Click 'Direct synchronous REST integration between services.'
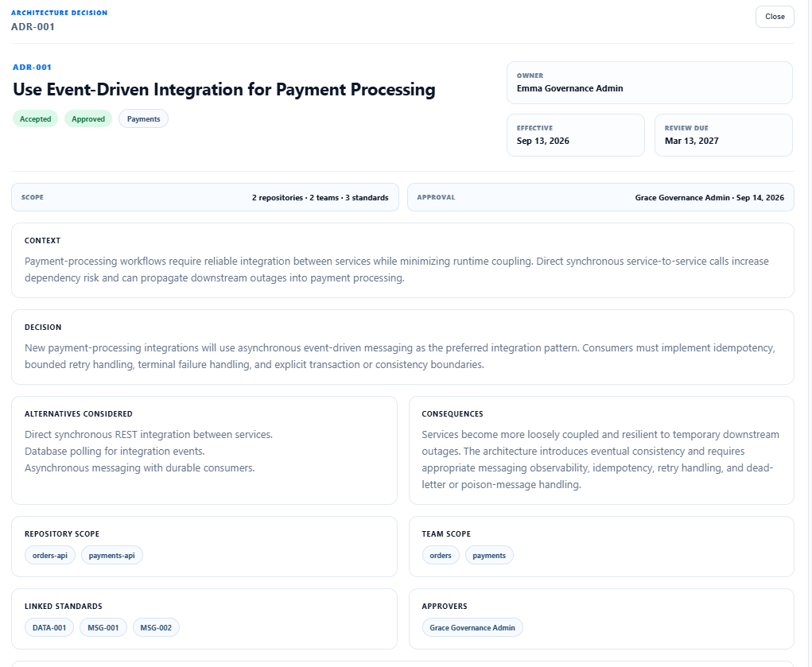 tap(149, 435)
